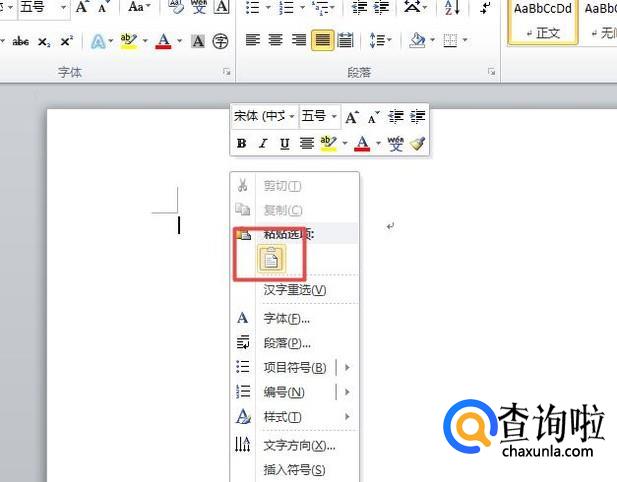Toggle Underline on mini toolbar
Image resolution: width=617 pixels, height=482 pixels.
coord(284,143)
